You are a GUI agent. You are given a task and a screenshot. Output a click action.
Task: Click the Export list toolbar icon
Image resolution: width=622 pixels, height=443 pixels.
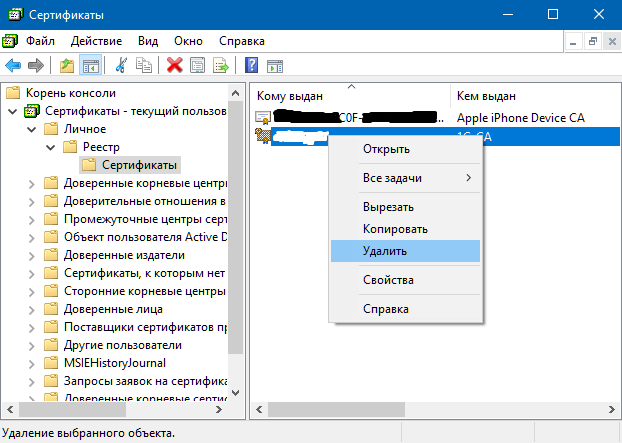point(221,66)
